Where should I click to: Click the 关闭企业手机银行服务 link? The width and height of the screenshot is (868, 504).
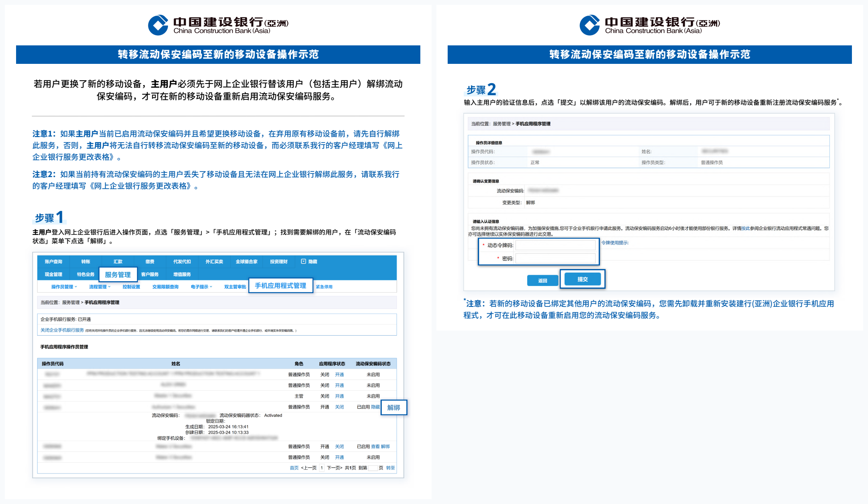62,330
